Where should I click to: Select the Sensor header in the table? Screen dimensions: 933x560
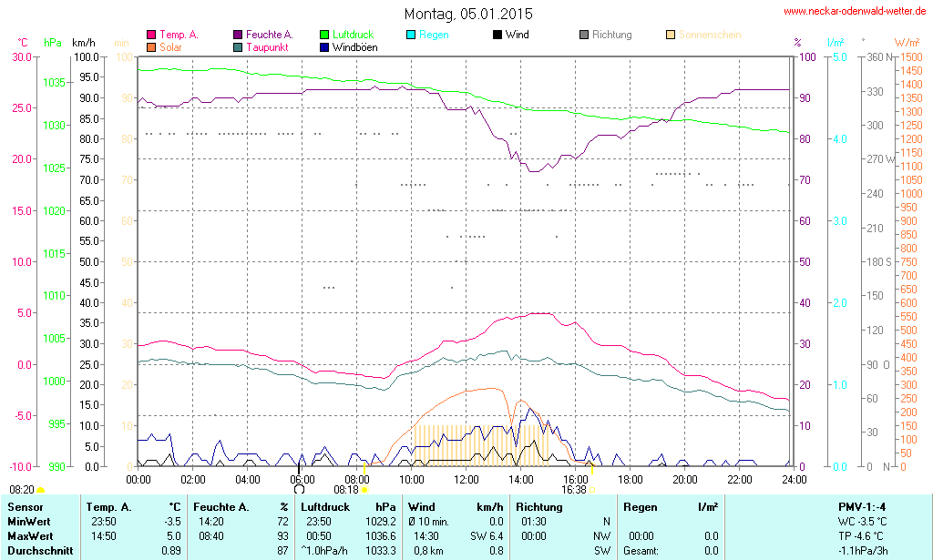26,507
